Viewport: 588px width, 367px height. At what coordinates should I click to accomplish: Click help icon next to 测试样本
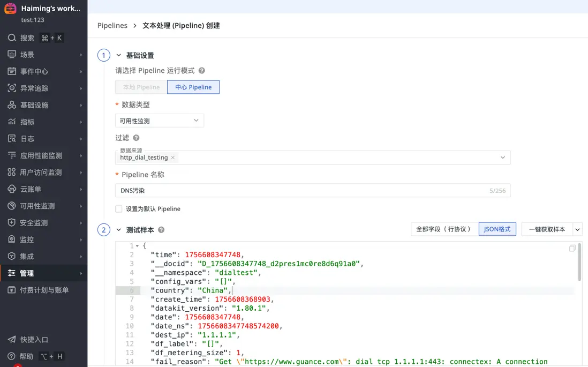(x=161, y=230)
